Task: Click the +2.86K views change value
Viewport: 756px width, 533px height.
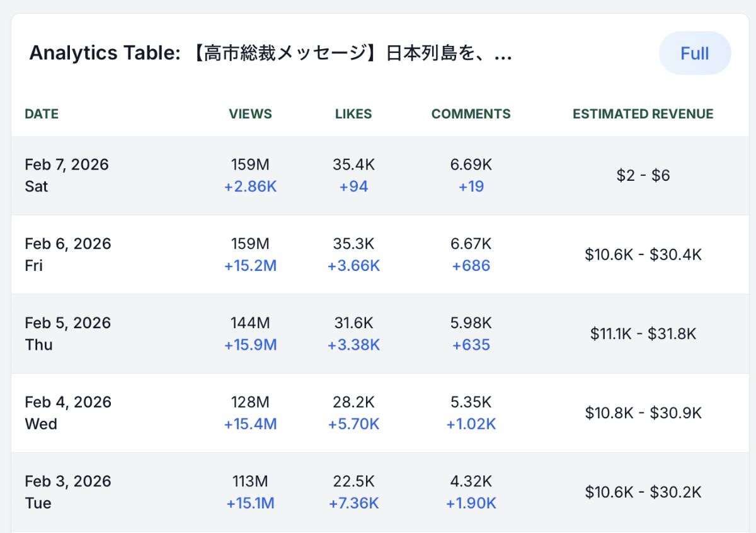Action: (250, 187)
